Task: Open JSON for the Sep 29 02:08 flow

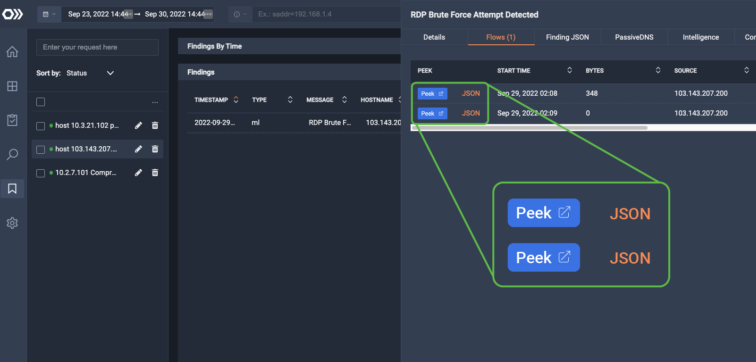Action: click(x=471, y=94)
